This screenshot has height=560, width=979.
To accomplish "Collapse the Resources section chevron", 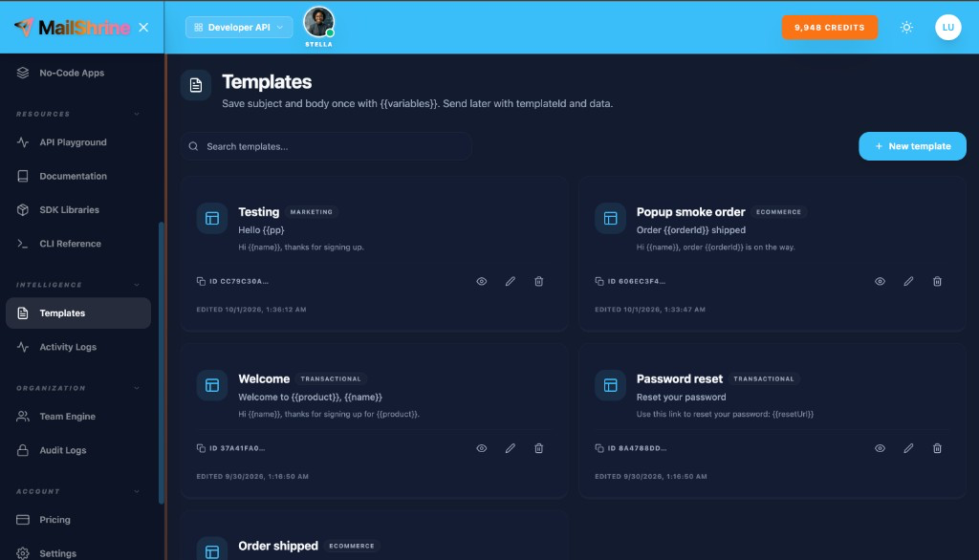I will pos(137,115).
